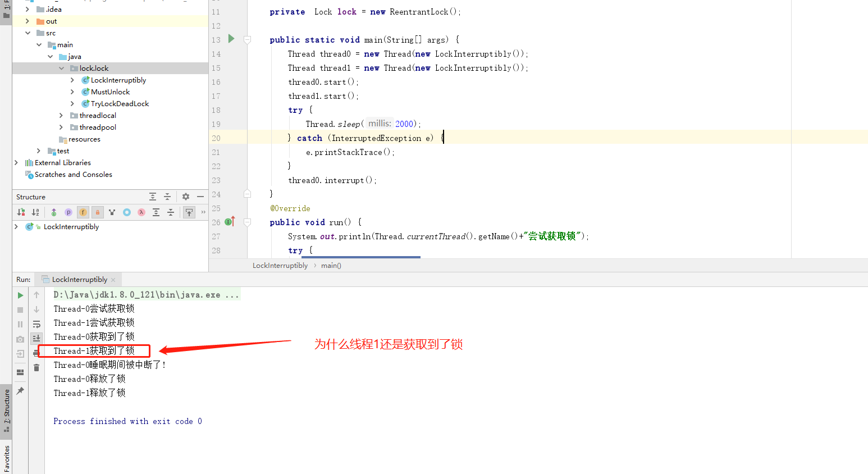Toggle Show Fields (f) in Structure toolbar
868x474 pixels.
pos(83,212)
